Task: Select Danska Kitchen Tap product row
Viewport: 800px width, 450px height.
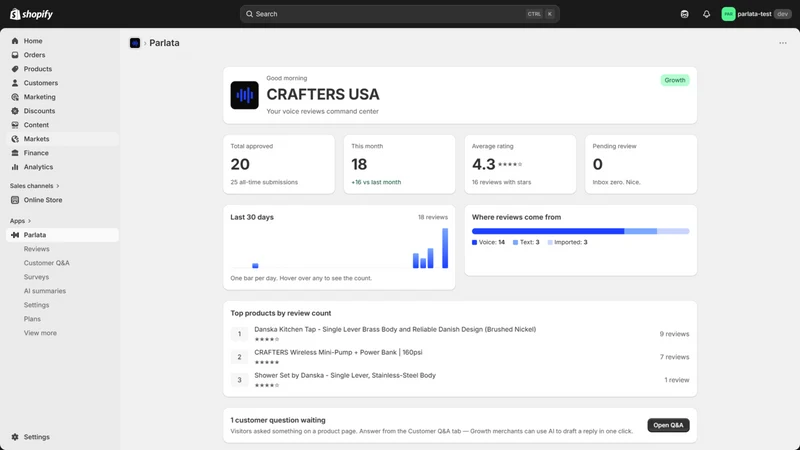Action: click(460, 334)
